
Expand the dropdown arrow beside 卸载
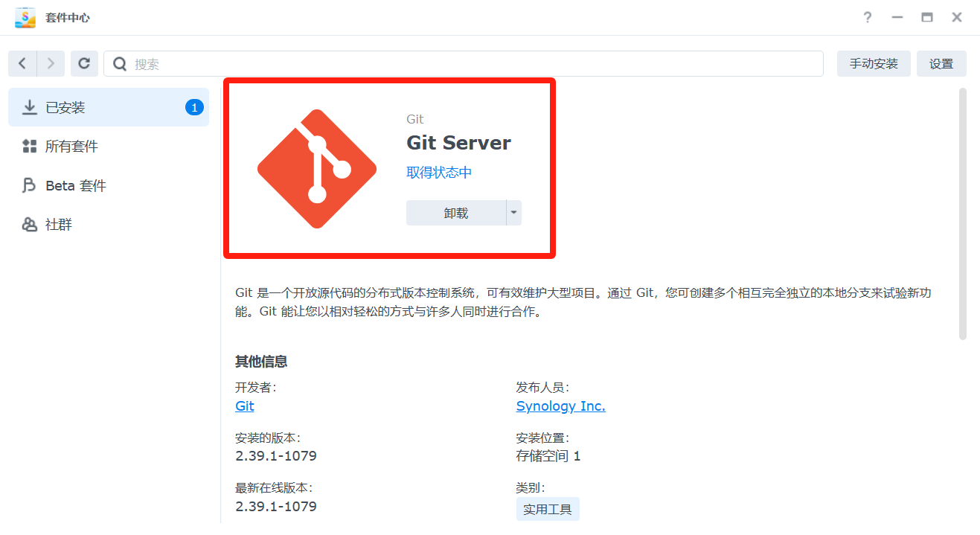point(513,213)
